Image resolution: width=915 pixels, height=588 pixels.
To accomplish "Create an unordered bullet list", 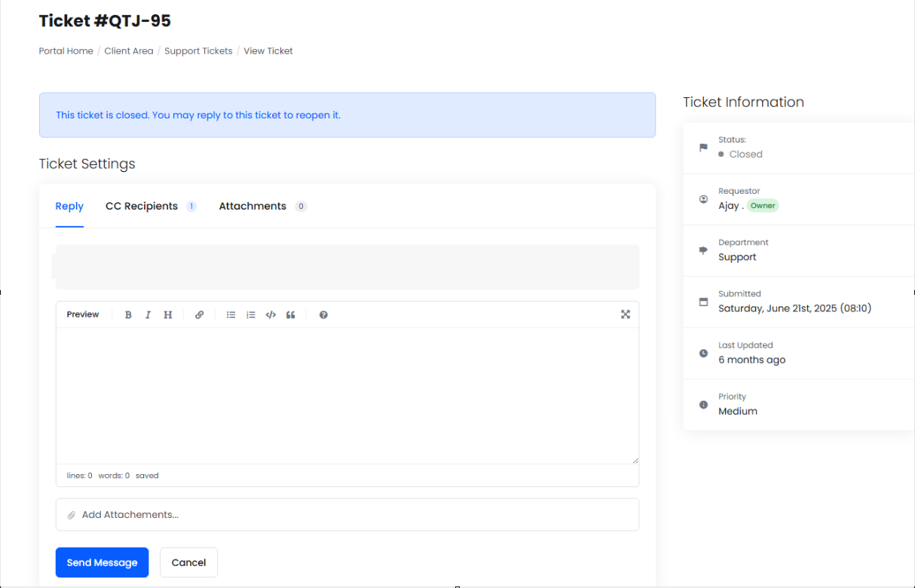I will [x=231, y=315].
